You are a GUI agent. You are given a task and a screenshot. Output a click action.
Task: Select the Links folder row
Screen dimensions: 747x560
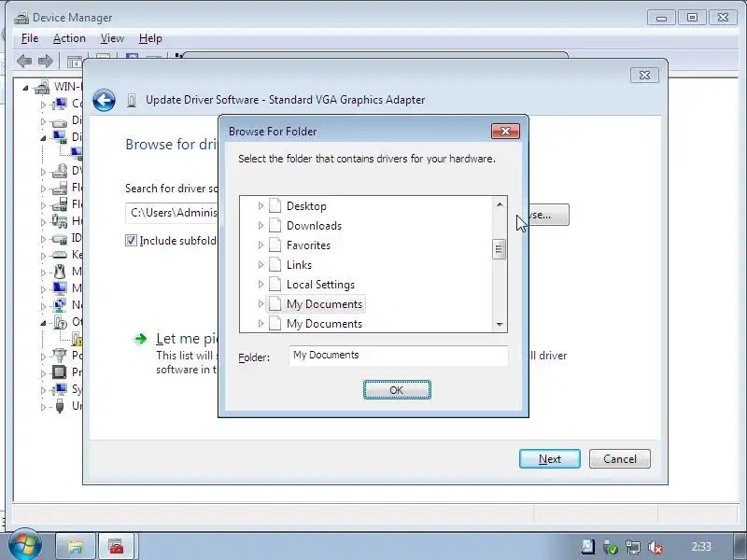290,264
